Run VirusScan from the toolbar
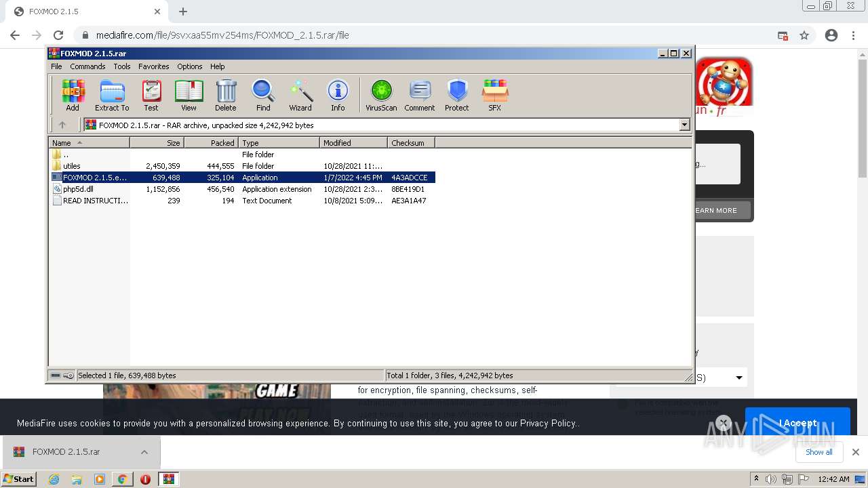868x488 pixels. pyautogui.click(x=381, y=95)
